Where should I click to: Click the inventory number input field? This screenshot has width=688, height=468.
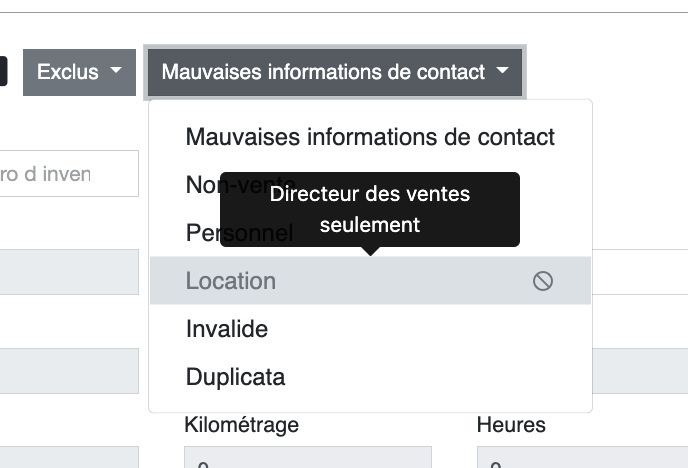[69, 174]
